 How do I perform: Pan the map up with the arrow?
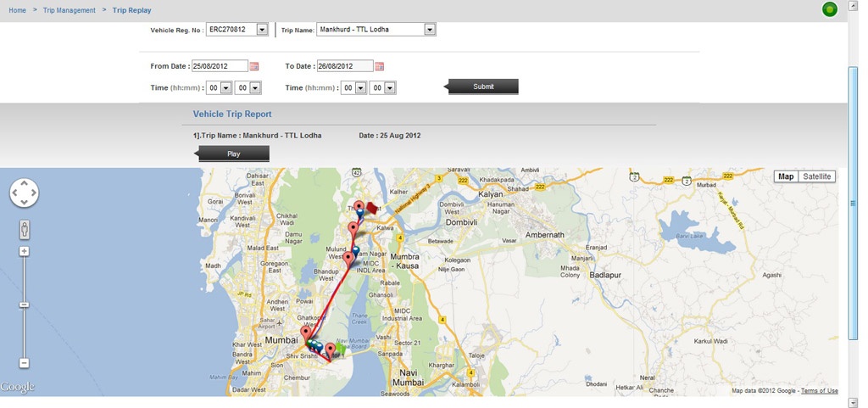pyautogui.click(x=25, y=184)
